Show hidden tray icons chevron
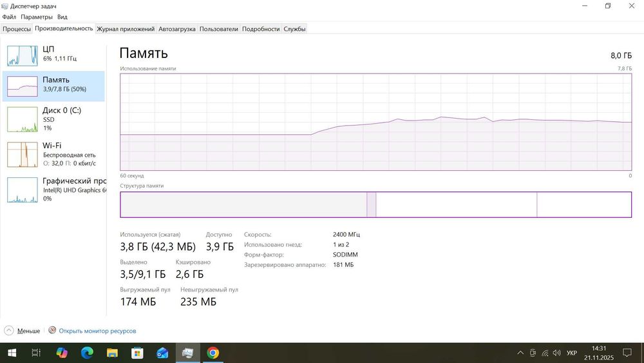Screen dimensions: 644x363 coord(520,353)
